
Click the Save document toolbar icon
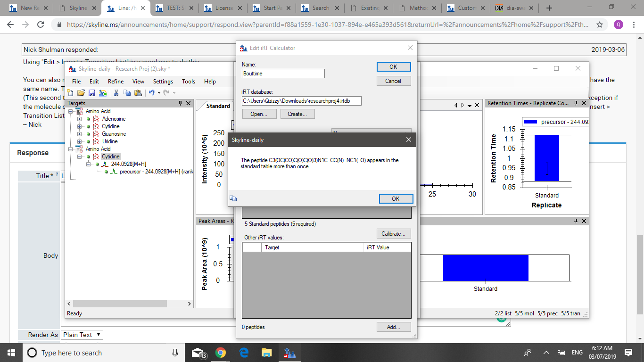(x=92, y=93)
